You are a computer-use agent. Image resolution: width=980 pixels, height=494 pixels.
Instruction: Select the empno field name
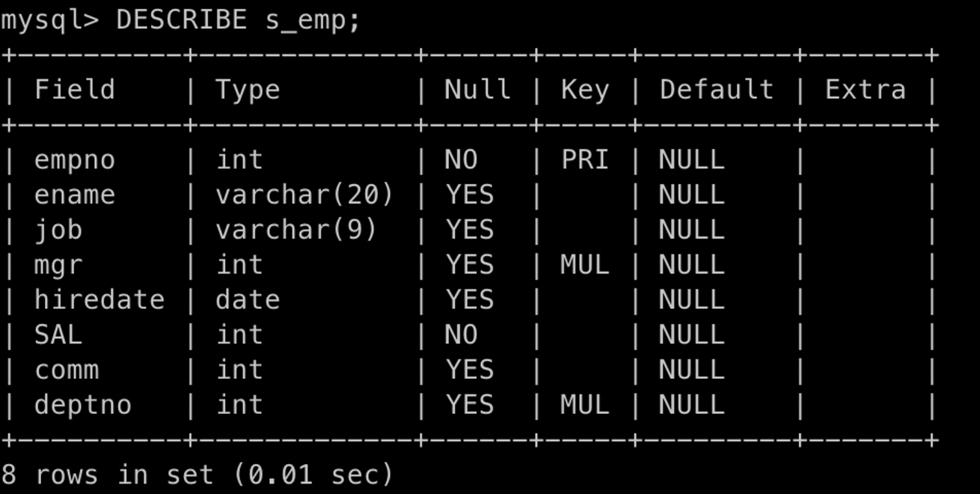coord(75,159)
